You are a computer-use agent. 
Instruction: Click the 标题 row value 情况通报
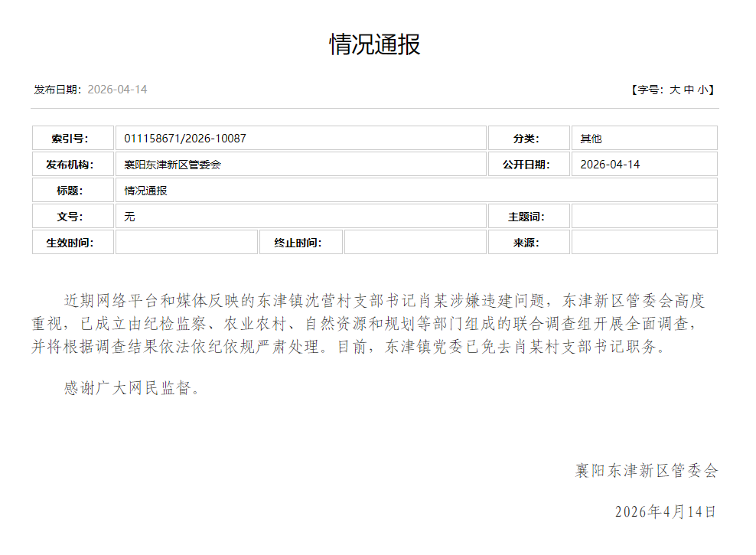[146, 191]
